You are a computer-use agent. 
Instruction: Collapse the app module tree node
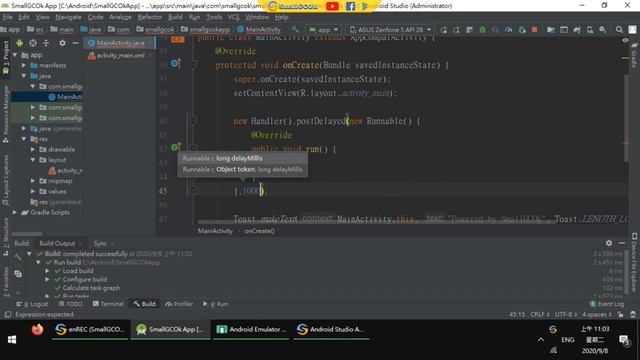(15, 55)
